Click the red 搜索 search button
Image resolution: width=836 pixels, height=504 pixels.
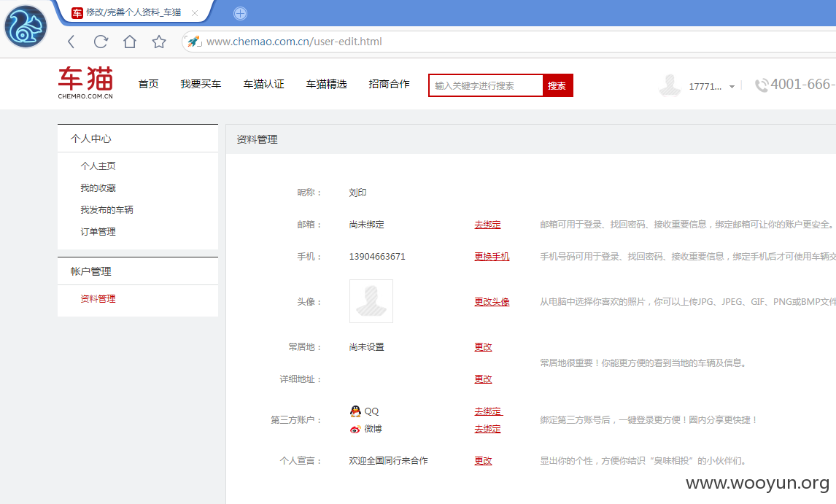pos(557,85)
